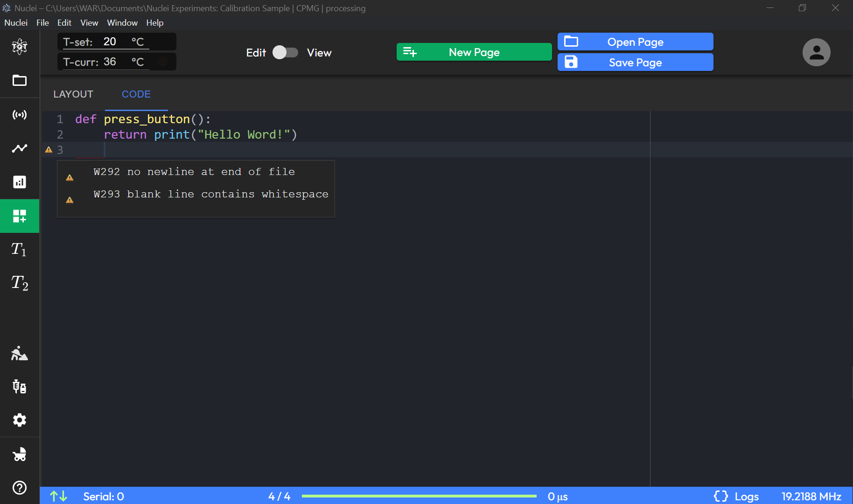
Task: Open Logs from status bar
Action: point(747,497)
